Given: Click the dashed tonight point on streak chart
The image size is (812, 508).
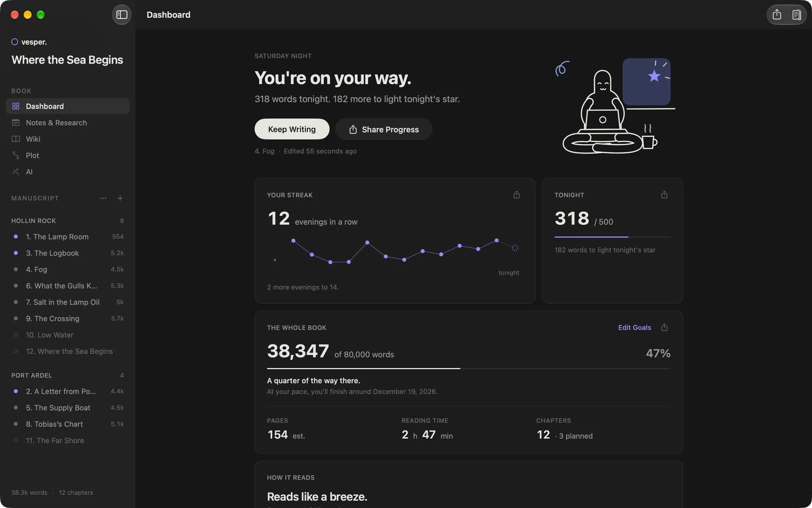Looking at the screenshot, I should click(x=515, y=247).
